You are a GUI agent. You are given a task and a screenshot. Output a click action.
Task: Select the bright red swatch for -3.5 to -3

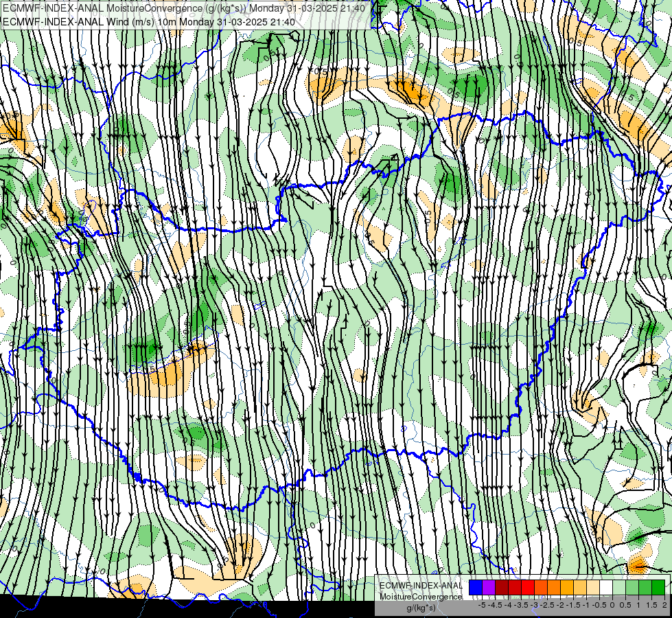pos(528,588)
